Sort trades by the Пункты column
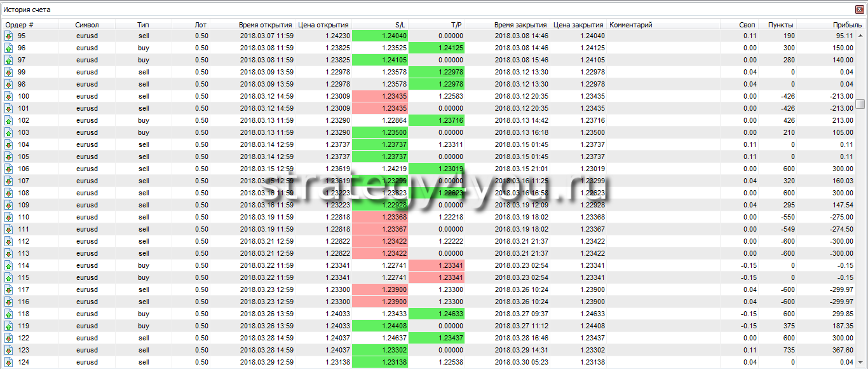Screen dimensions: 868x369 [781, 25]
